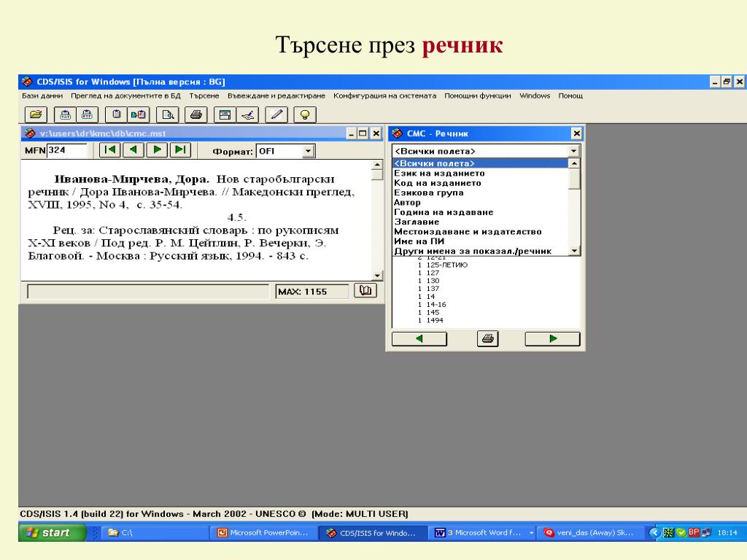Open the document search magnifier icon

tap(168, 114)
